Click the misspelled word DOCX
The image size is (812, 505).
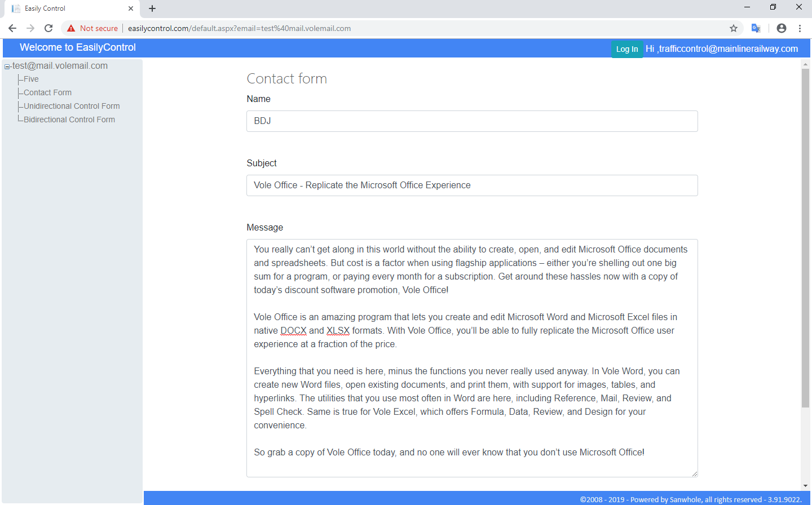pyautogui.click(x=293, y=331)
